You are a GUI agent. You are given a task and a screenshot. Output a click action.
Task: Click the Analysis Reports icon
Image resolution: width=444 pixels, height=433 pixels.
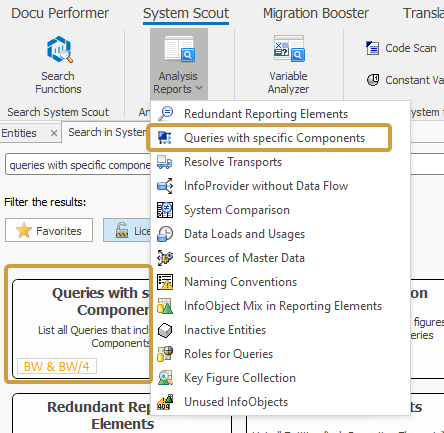point(179,49)
